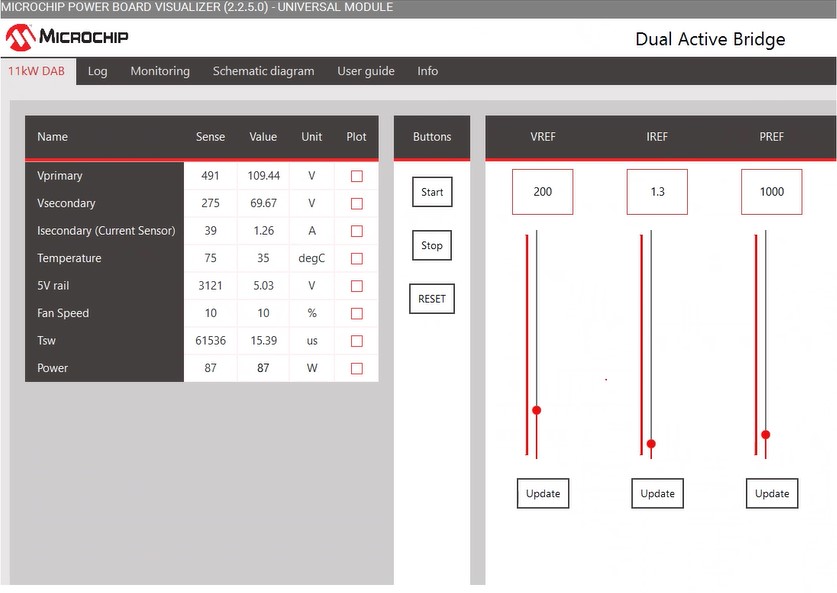Open the Info tab

tap(428, 71)
